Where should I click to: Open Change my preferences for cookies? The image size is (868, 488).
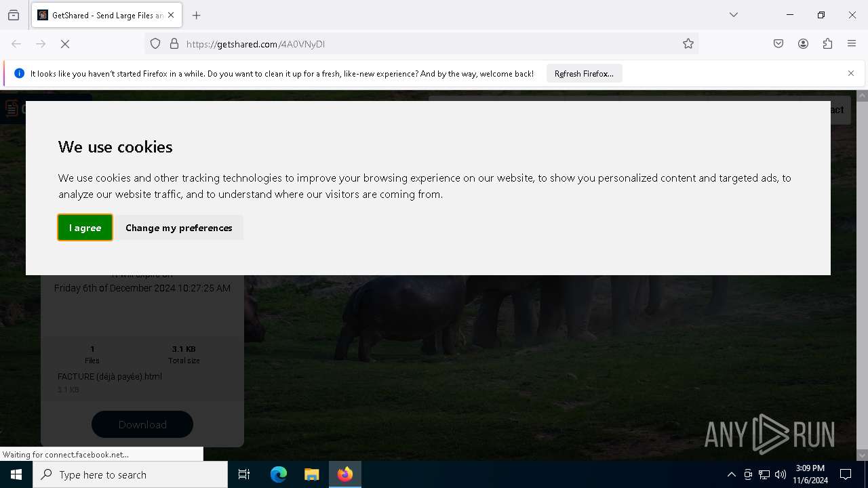[x=179, y=228]
